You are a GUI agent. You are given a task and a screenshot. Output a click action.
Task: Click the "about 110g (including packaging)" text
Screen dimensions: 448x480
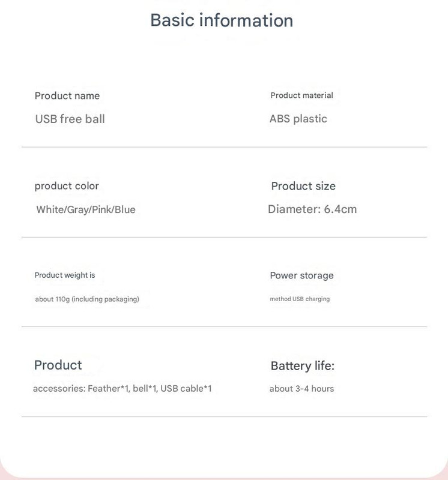click(x=87, y=299)
